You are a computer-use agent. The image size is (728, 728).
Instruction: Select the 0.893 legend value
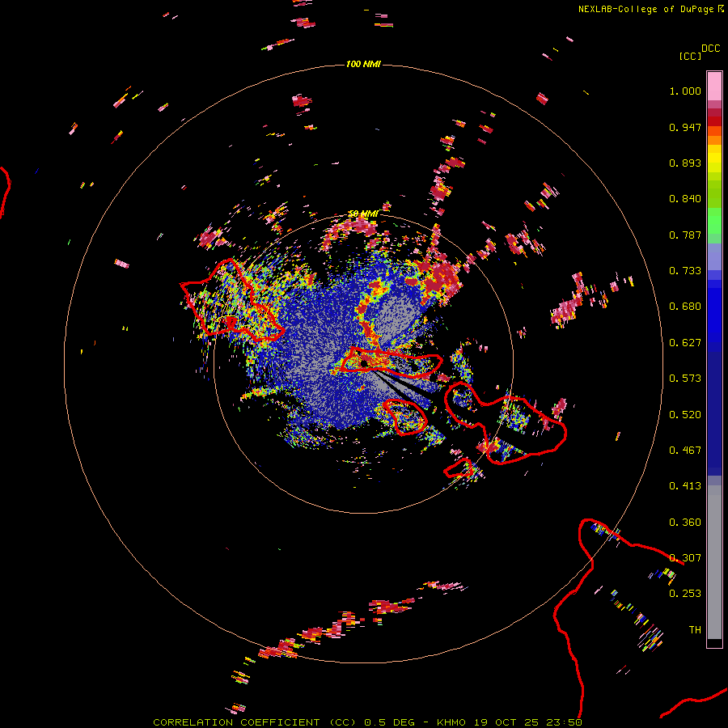click(685, 163)
